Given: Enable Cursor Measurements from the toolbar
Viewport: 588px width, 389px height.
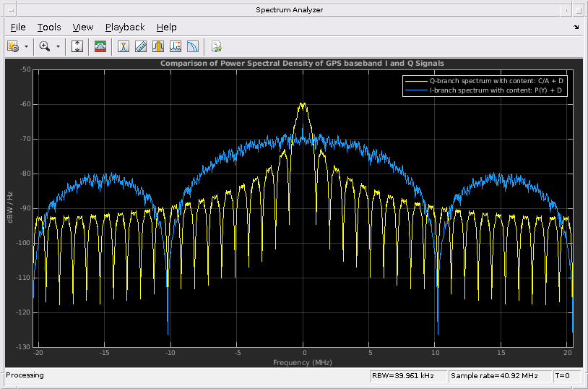Looking at the screenshot, I should (x=124, y=47).
